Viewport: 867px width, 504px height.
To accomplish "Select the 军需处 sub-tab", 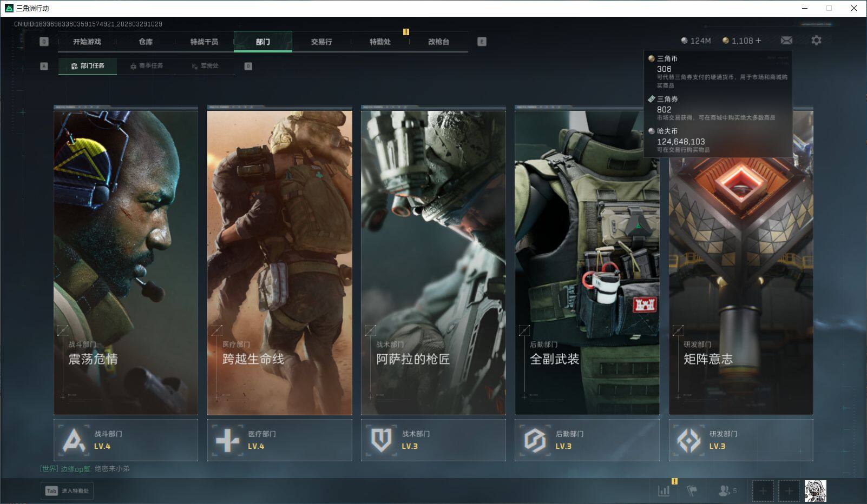I will pos(205,66).
